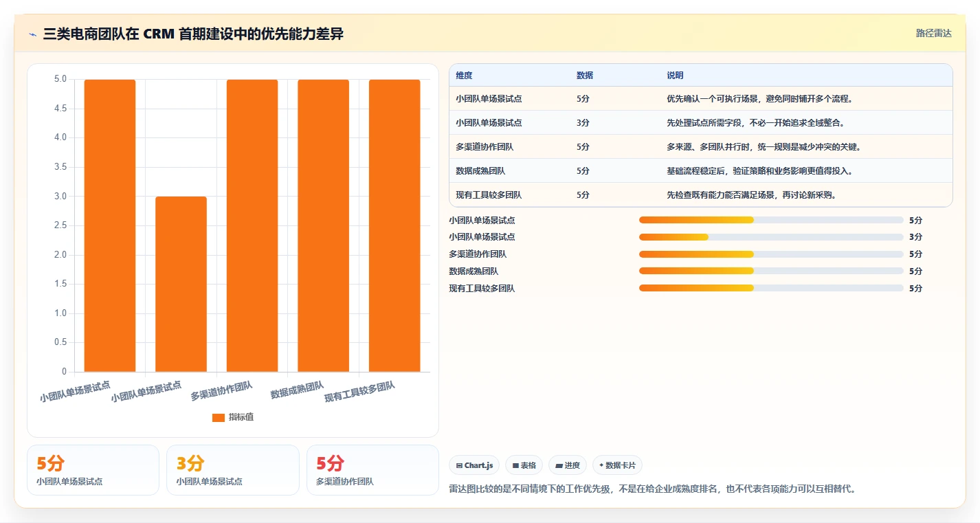Viewport: 980px width, 523px height.
Task: Click the description starting 先检查既有能力
Action: pos(751,195)
